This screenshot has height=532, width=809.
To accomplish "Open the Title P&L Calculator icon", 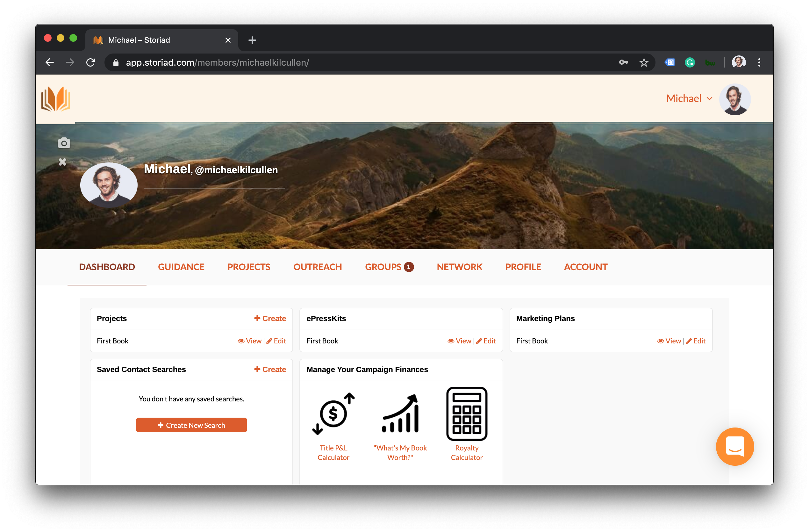I will tap(333, 414).
